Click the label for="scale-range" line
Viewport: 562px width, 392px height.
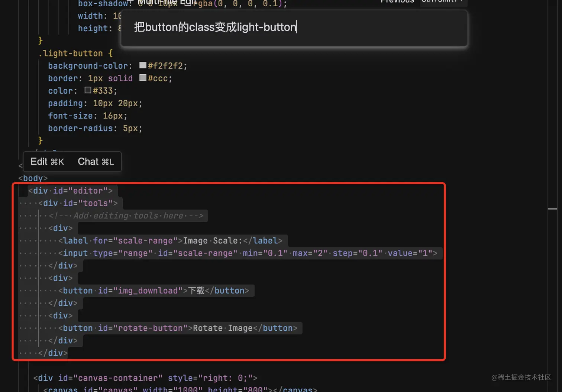point(170,241)
